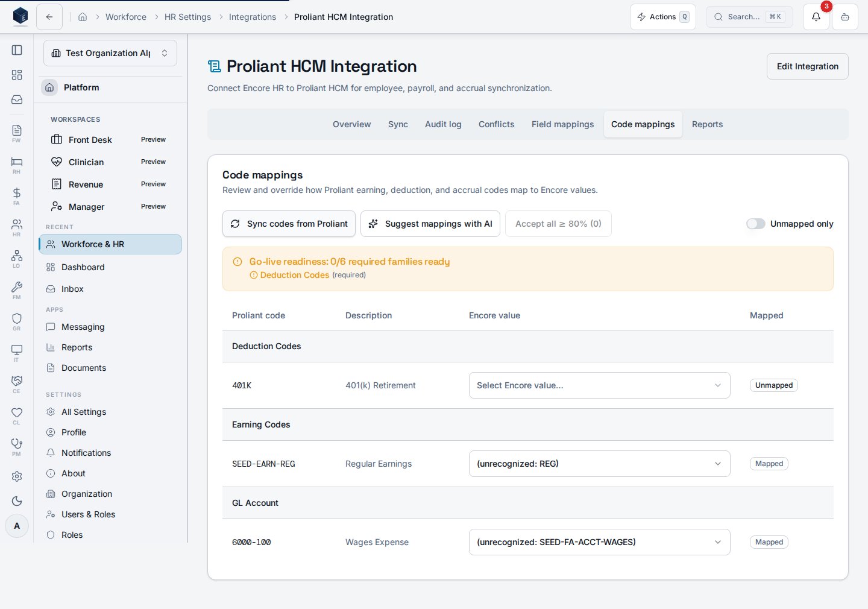Click Sync codes from Proliant
This screenshot has height=609, width=868.
pyautogui.click(x=289, y=224)
